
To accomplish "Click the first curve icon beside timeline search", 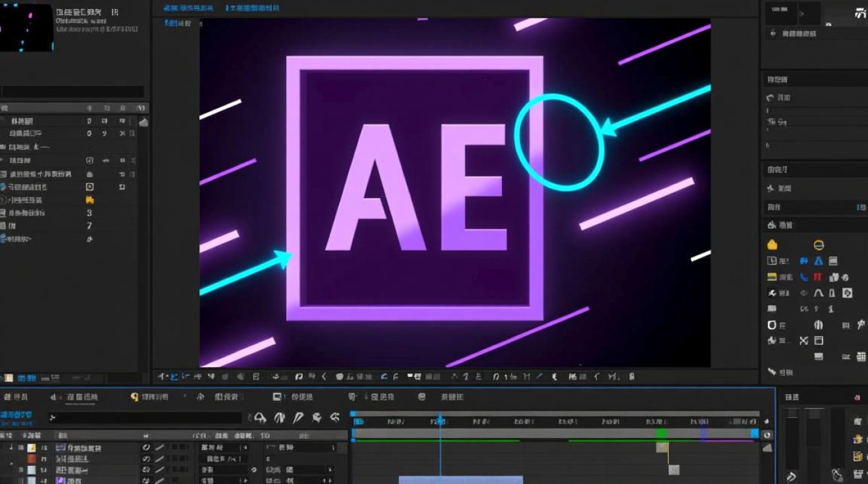I will (x=260, y=418).
